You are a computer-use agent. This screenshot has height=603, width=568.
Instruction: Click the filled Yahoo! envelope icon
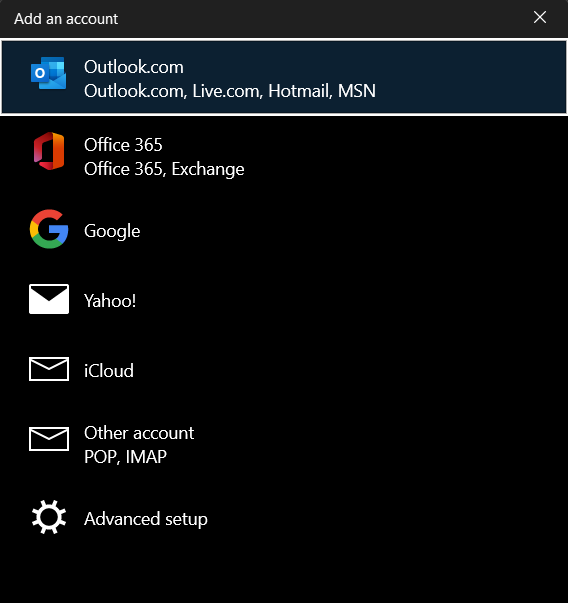coord(49,299)
